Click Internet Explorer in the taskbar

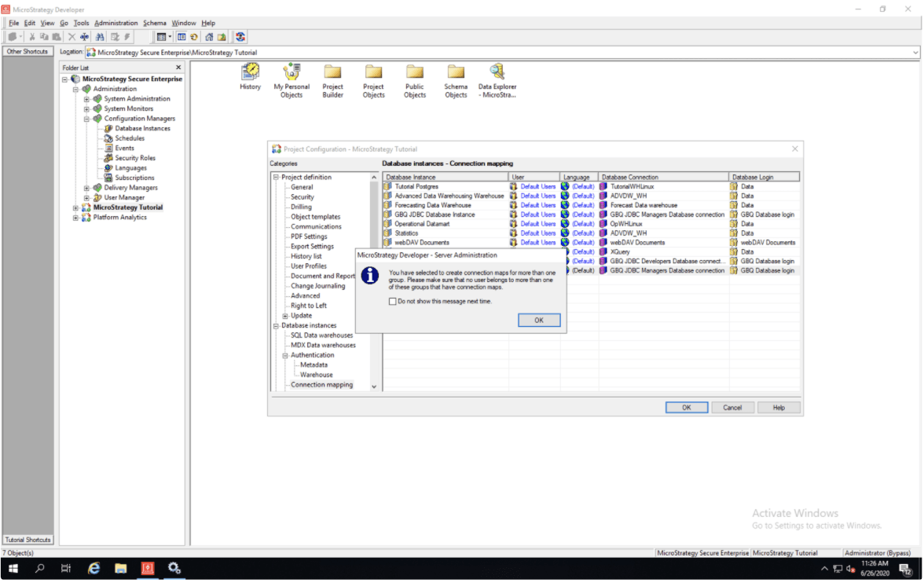click(93, 568)
